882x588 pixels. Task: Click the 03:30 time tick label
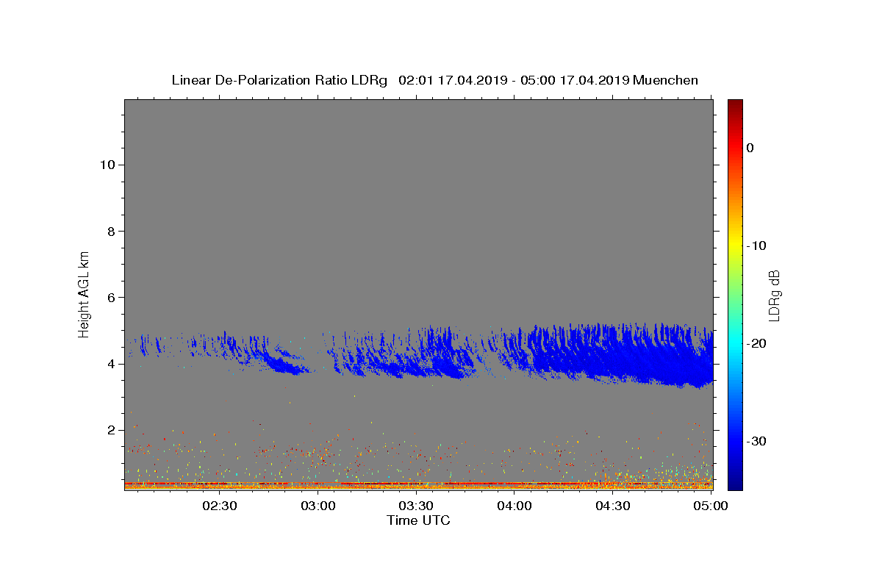416,506
